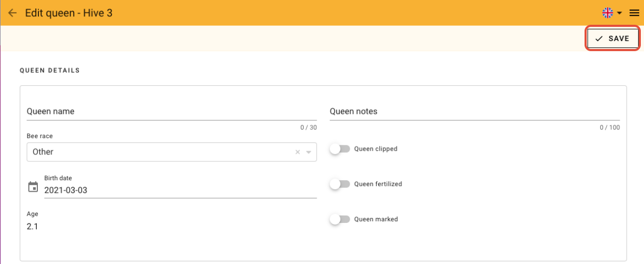Toggle the Queen clipped switch
This screenshot has height=264, width=644.
pos(340,149)
